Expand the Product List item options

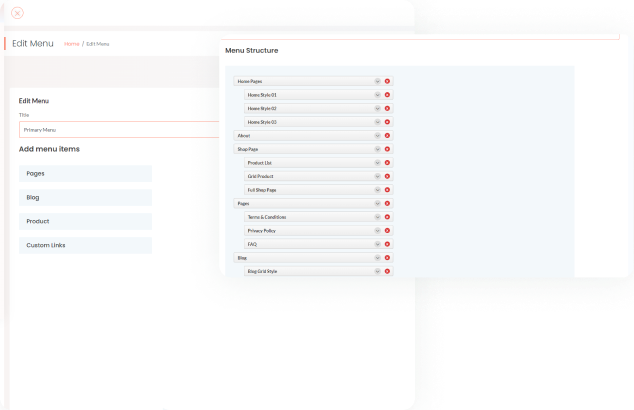pyautogui.click(x=377, y=163)
